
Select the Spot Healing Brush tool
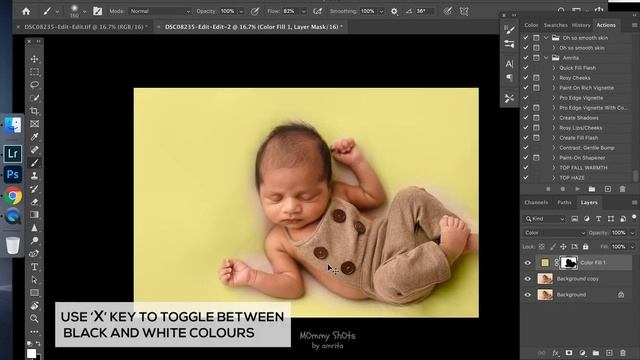pos(34,150)
